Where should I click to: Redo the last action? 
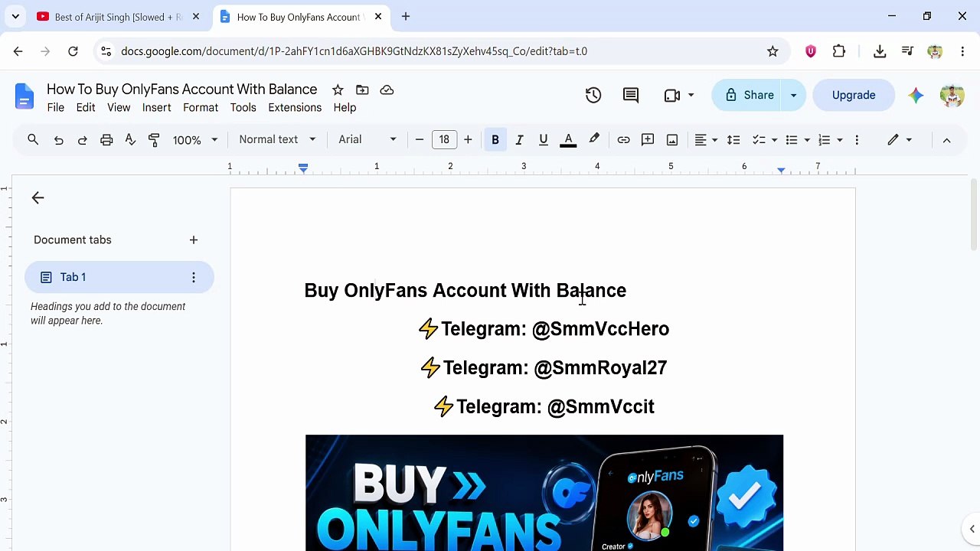point(83,139)
